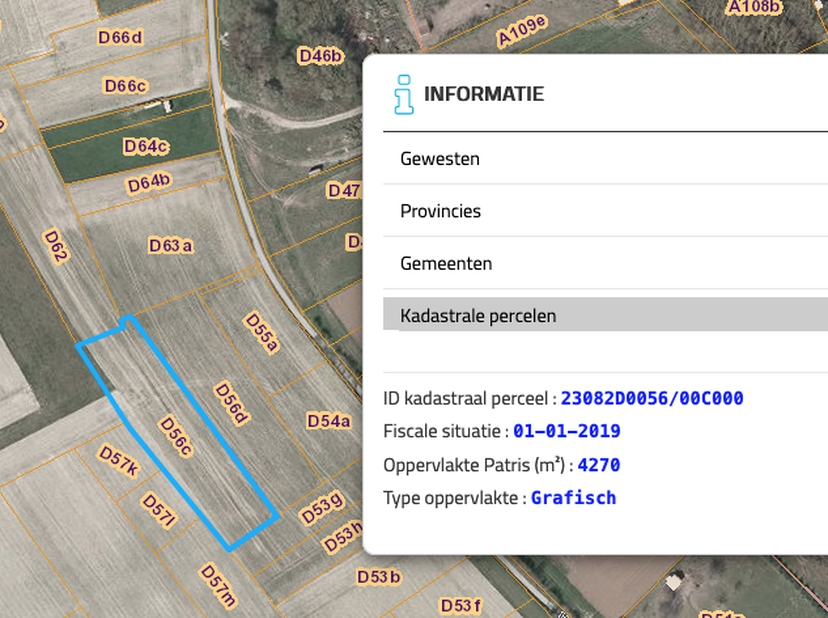Click parcel label D54a

tap(328, 421)
